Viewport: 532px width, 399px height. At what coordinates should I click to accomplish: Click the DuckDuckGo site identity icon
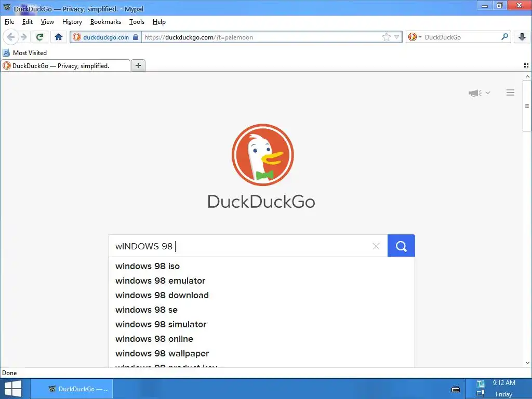click(x=77, y=37)
